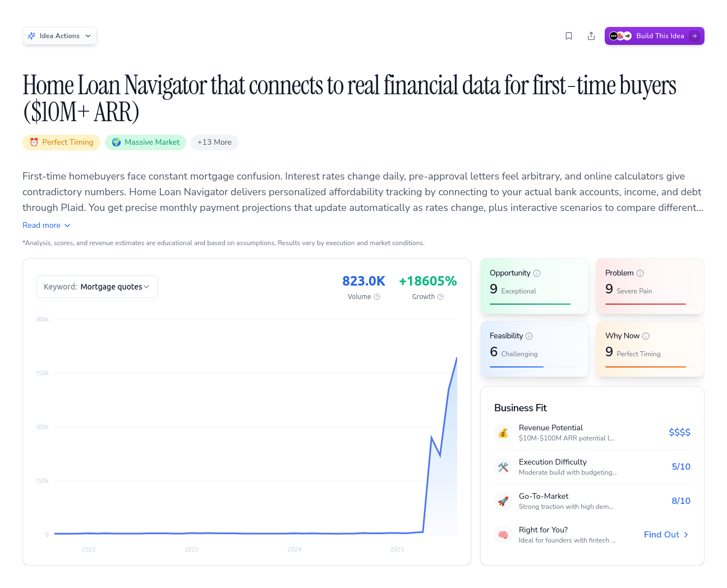Click the bookmark icon to save idea
This screenshot has height=588, width=727.
569,36
